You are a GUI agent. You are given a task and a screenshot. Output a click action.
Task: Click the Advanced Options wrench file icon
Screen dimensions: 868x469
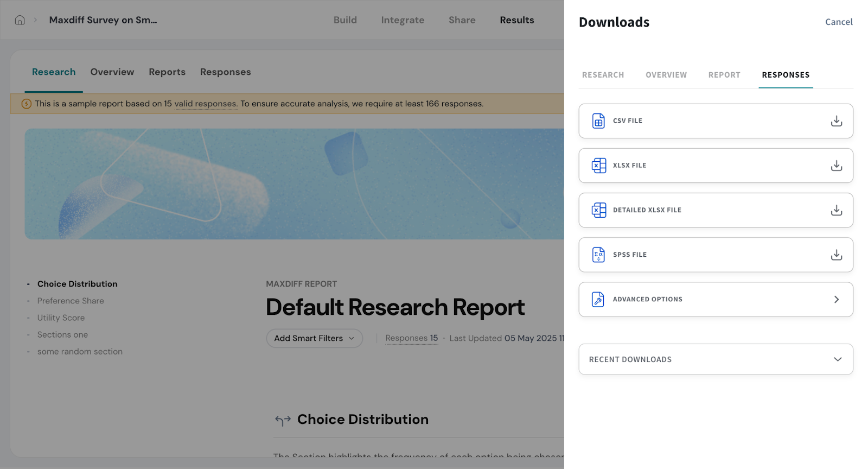coord(598,299)
